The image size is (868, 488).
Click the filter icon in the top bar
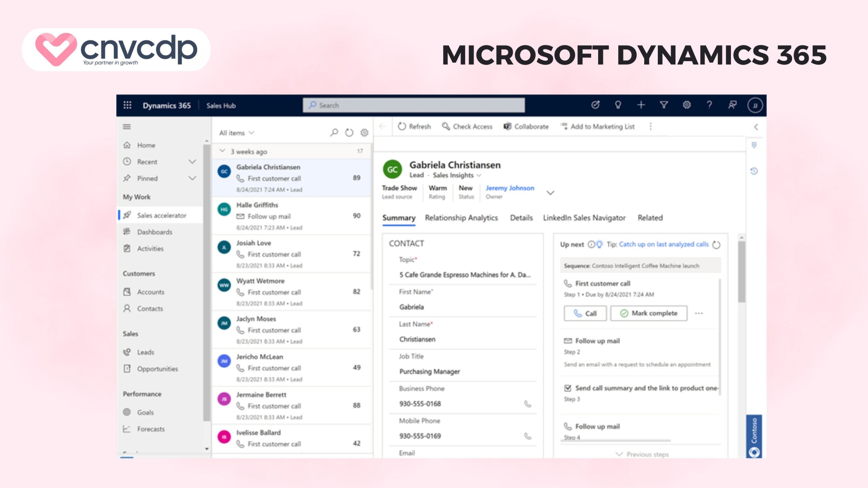click(664, 105)
